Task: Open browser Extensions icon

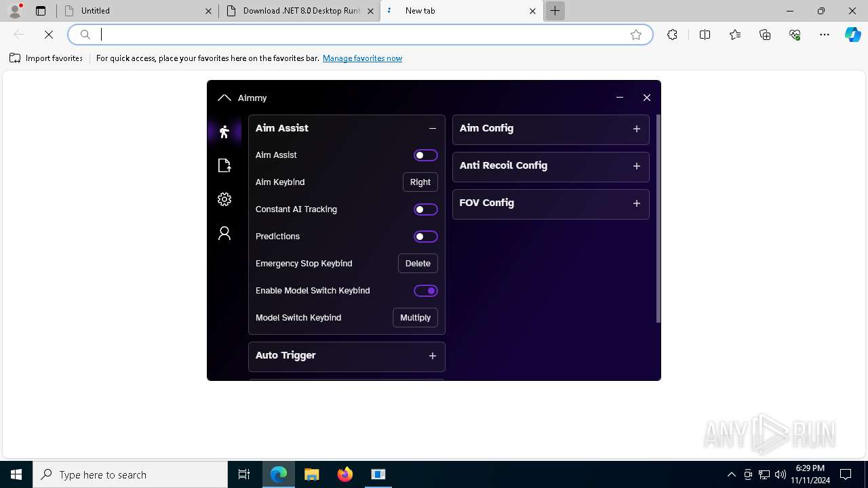Action: (x=672, y=35)
